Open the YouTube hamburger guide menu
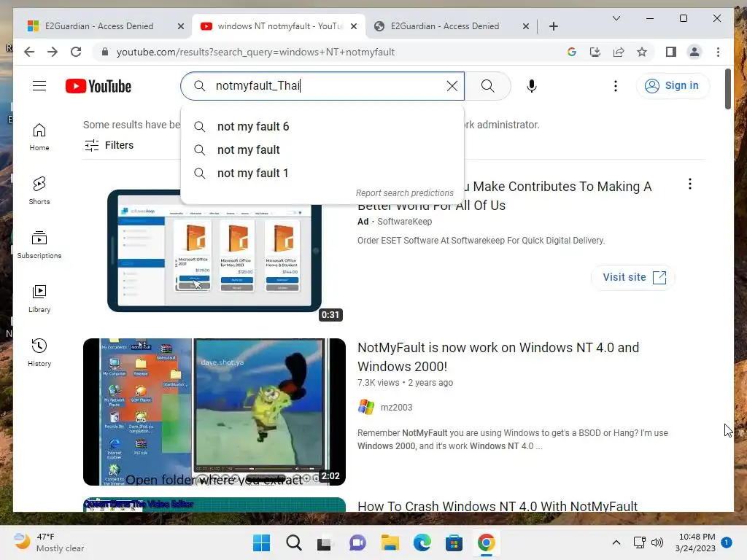Screen dimensions: 747x560 (x=39, y=86)
